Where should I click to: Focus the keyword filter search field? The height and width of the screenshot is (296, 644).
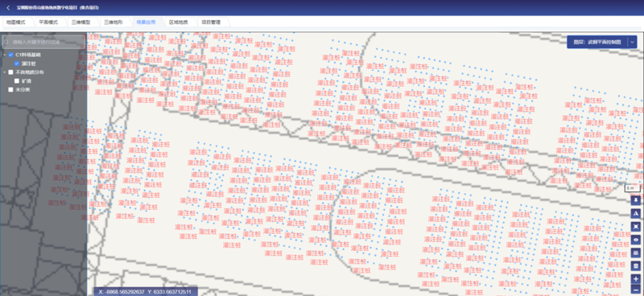tap(44, 42)
